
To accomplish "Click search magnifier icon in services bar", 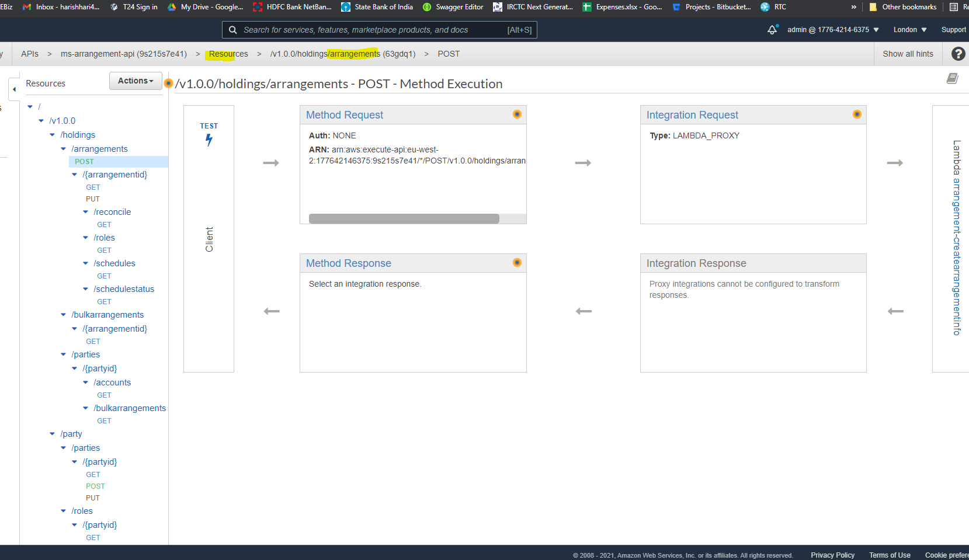I will coord(233,30).
